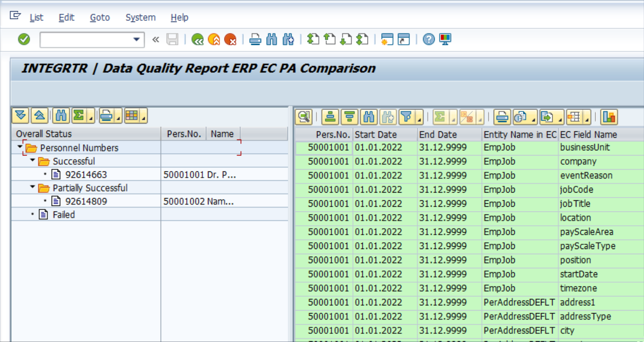Viewport: 644px width, 342px height.
Task: Open the command field dropdown arrow
Action: [x=136, y=40]
